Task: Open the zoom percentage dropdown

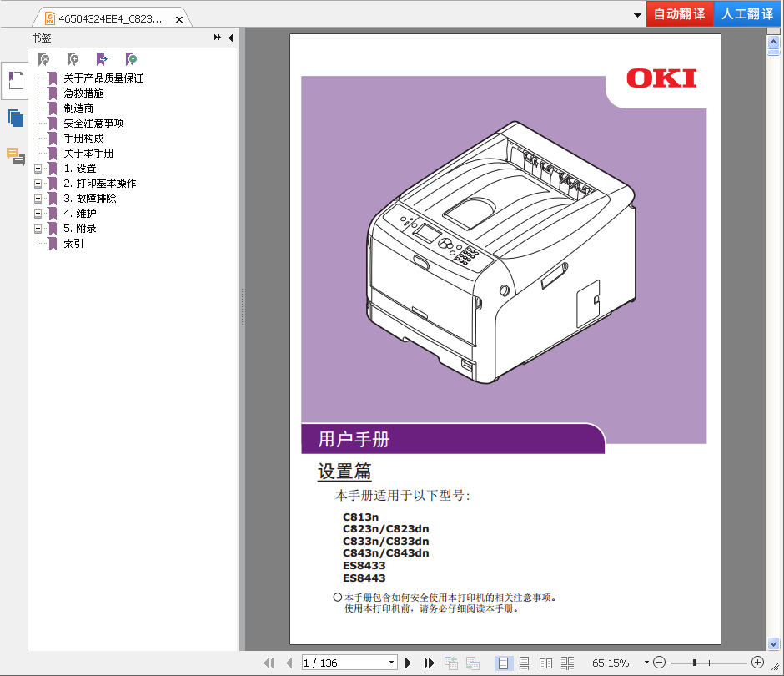Action: (x=646, y=663)
